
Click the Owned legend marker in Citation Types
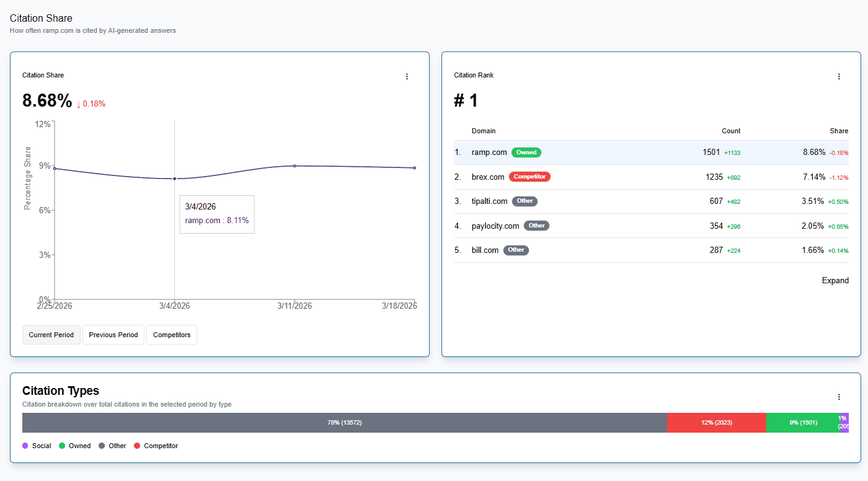[62, 446]
